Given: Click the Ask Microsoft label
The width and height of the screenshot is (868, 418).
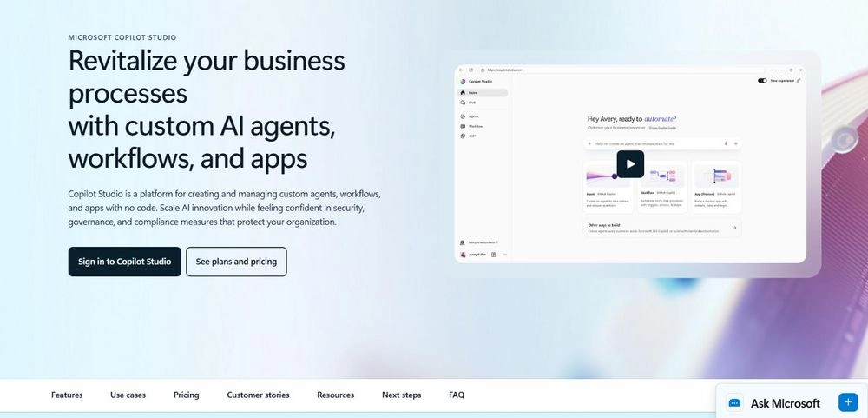Looking at the screenshot, I should (x=785, y=403).
